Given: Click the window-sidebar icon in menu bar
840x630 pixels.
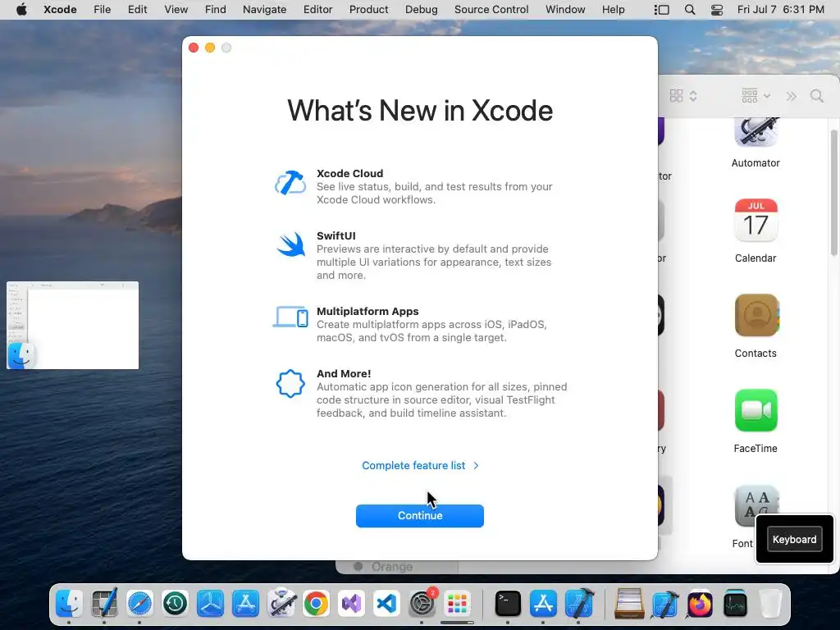Looking at the screenshot, I should pos(662,10).
